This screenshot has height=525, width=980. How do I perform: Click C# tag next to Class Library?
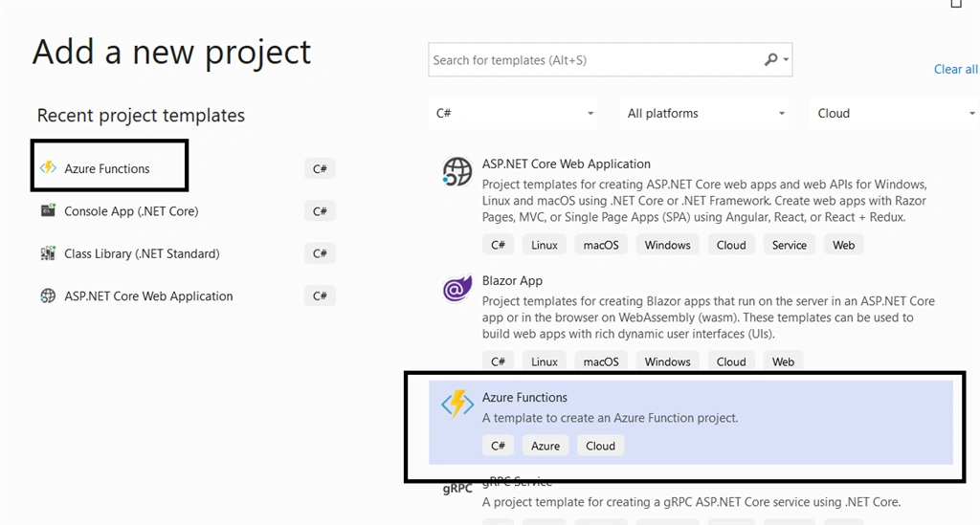[x=320, y=253]
